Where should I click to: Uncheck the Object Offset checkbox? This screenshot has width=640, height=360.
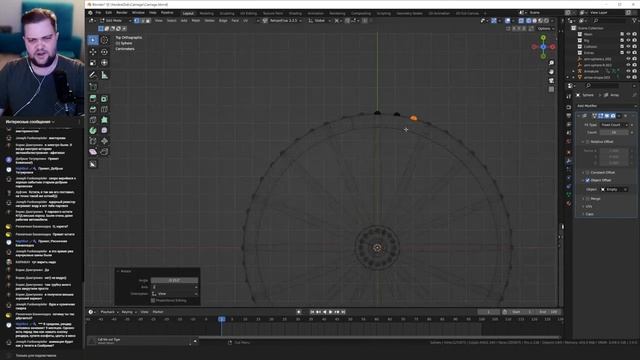(588, 180)
